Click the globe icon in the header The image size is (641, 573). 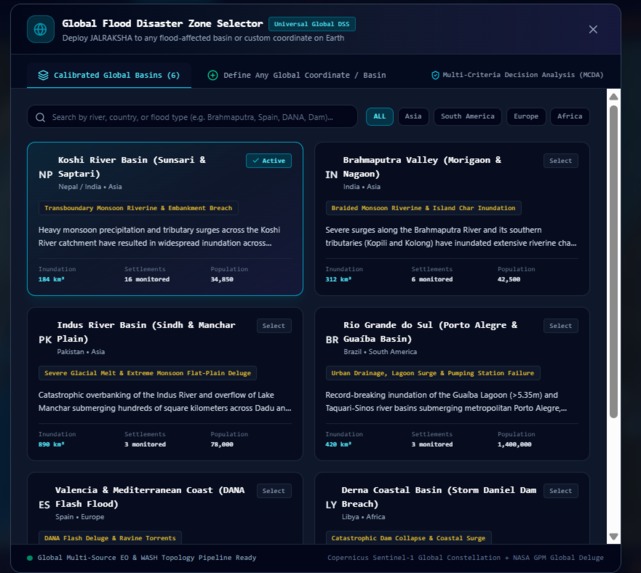coord(40,29)
